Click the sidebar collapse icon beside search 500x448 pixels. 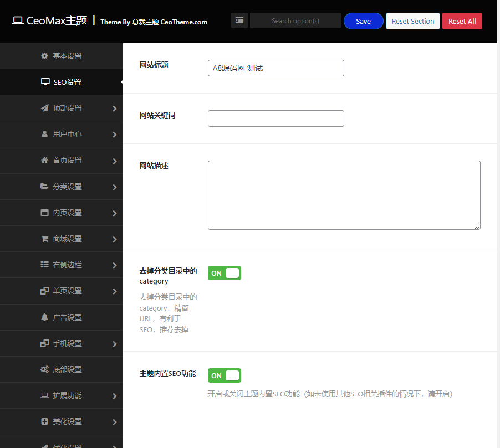tap(239, 20)
